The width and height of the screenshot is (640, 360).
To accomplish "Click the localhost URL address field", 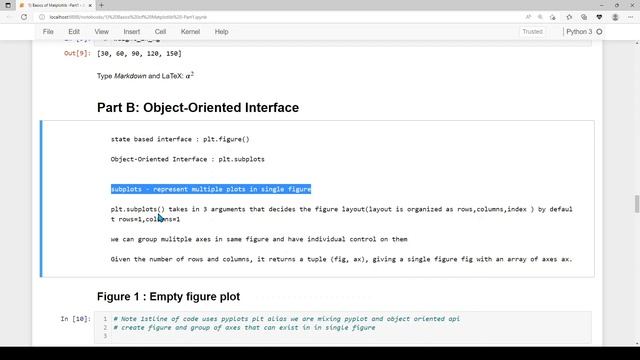I will point(128,17).
